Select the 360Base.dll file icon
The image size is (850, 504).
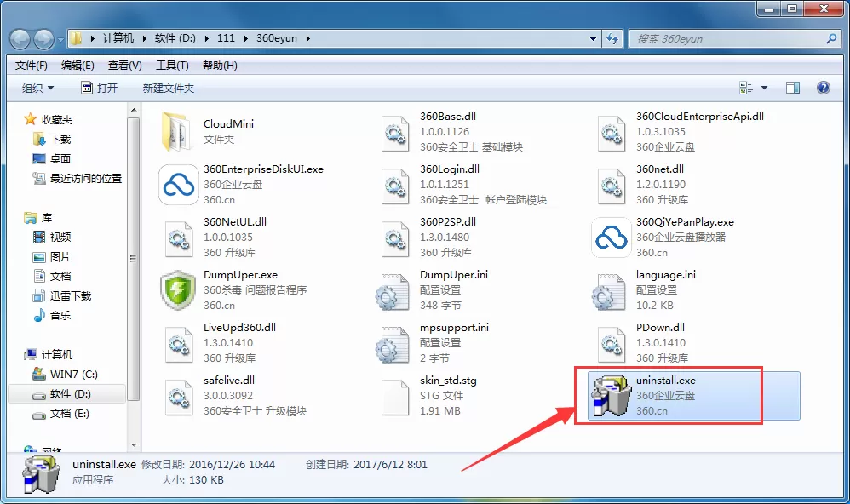click(x=394, y=134)
